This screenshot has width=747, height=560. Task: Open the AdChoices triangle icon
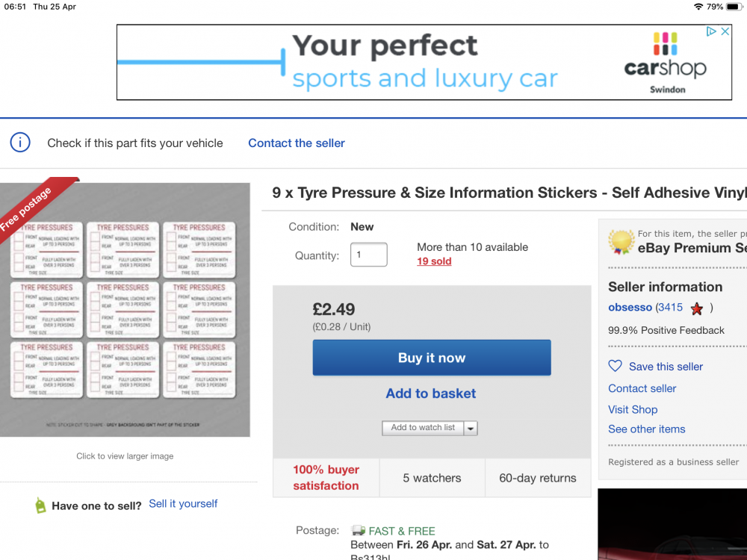[711, 31]
